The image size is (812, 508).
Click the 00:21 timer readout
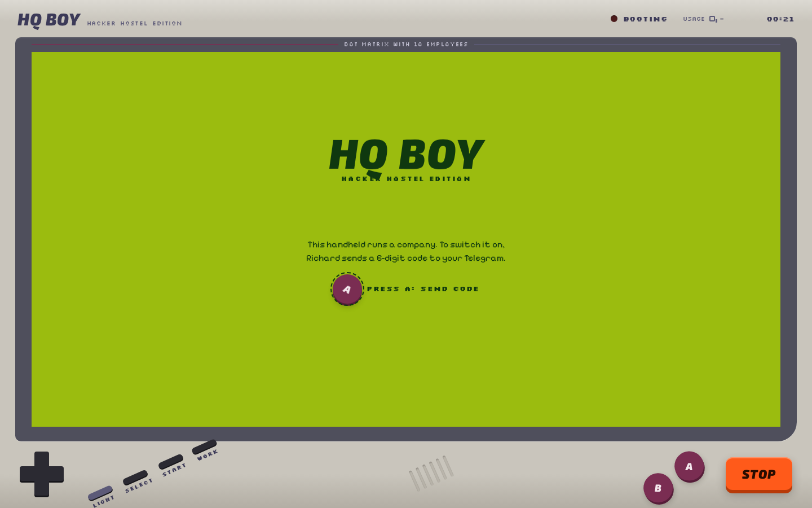780,19
